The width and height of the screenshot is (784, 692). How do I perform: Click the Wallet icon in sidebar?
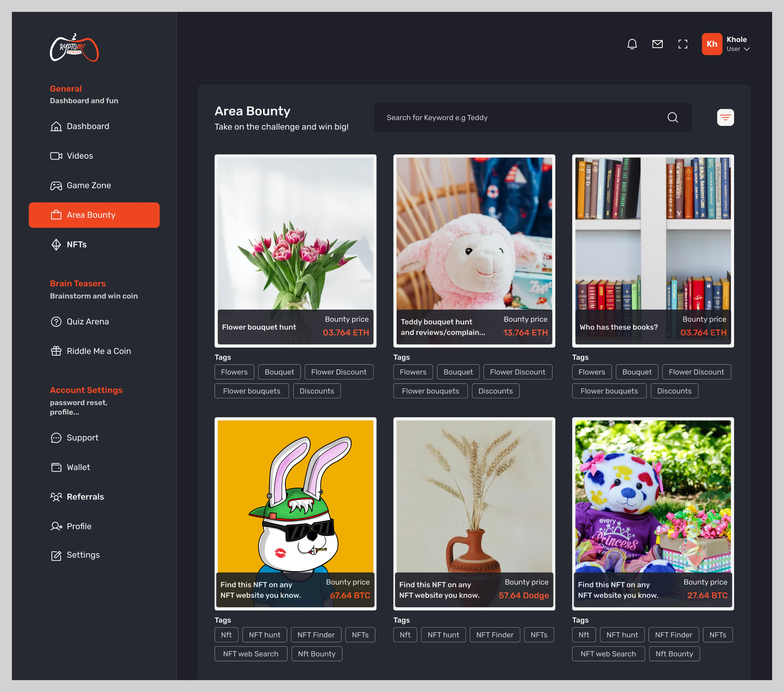point(56,467)
